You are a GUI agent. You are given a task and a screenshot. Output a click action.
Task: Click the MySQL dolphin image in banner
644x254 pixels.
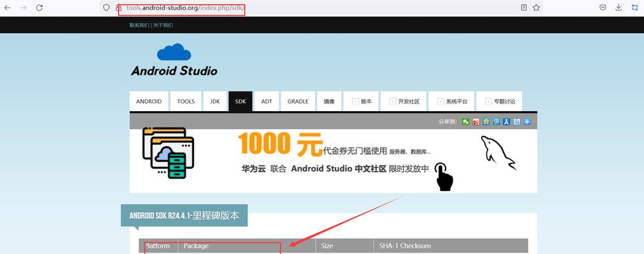tap(498, 152)
